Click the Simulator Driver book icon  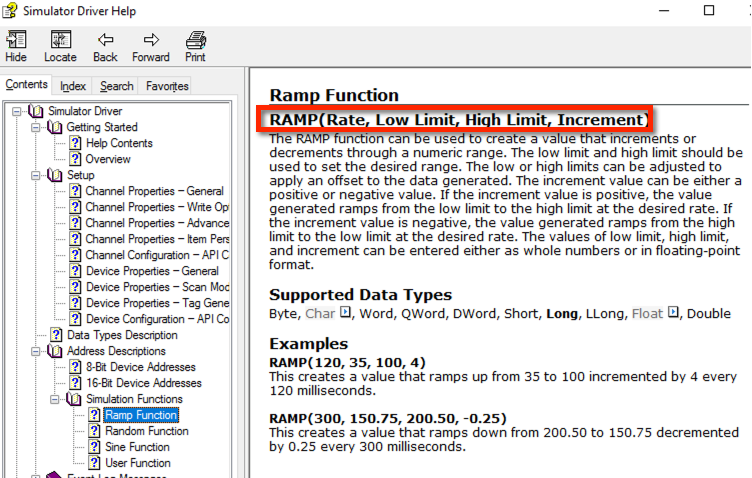(36, 111)
